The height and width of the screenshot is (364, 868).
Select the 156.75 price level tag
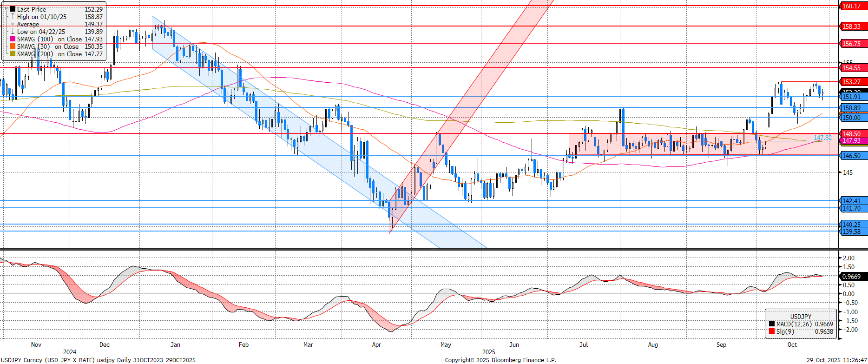[x=853, y=44]
